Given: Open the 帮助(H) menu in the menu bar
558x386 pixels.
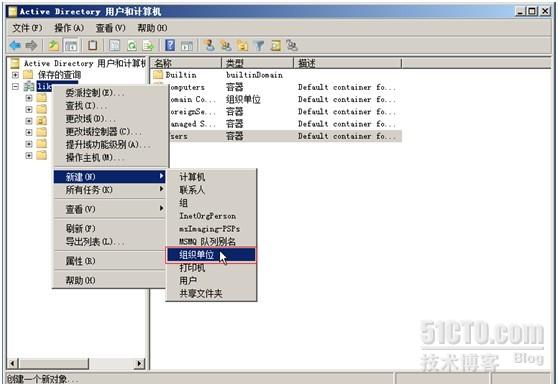Looking at the screenshot, I should click(x=152, y=28).
